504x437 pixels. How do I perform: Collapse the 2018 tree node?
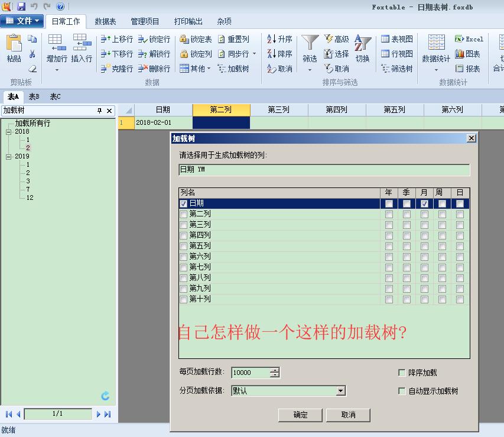[x=10, y=131]
